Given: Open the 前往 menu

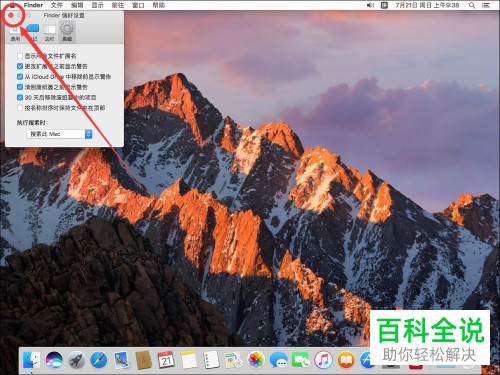Looking at the screenshot, I should (118, 5).
